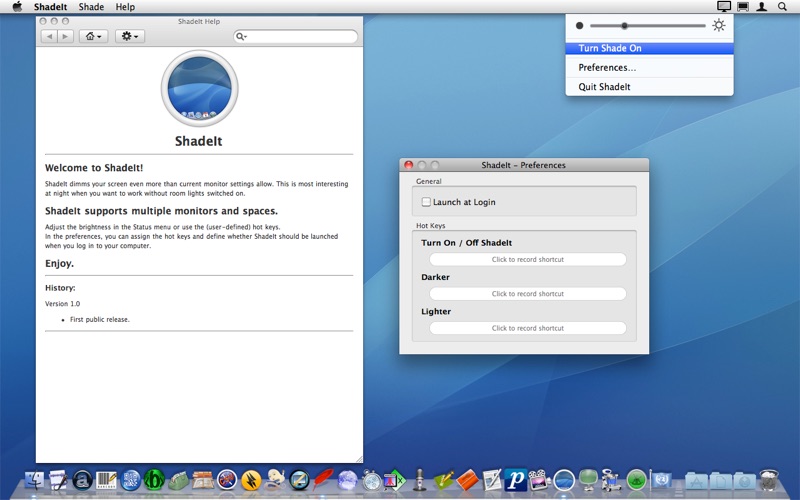Record shortcut for Darker hot key
Image resolution: width=800 pixels, height=500 pixels.
(x=528, y=294)
